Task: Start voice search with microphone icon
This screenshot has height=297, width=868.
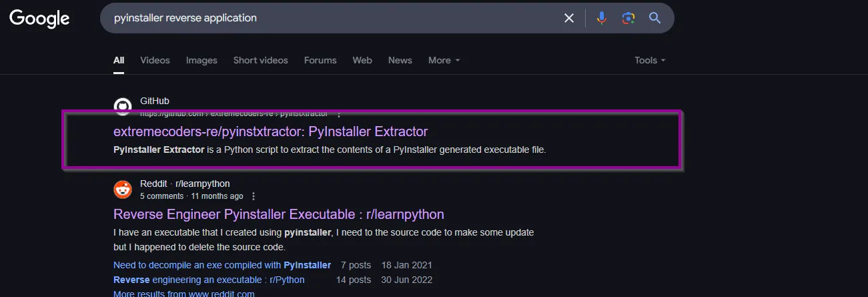Action: click(x=602, y=18)
